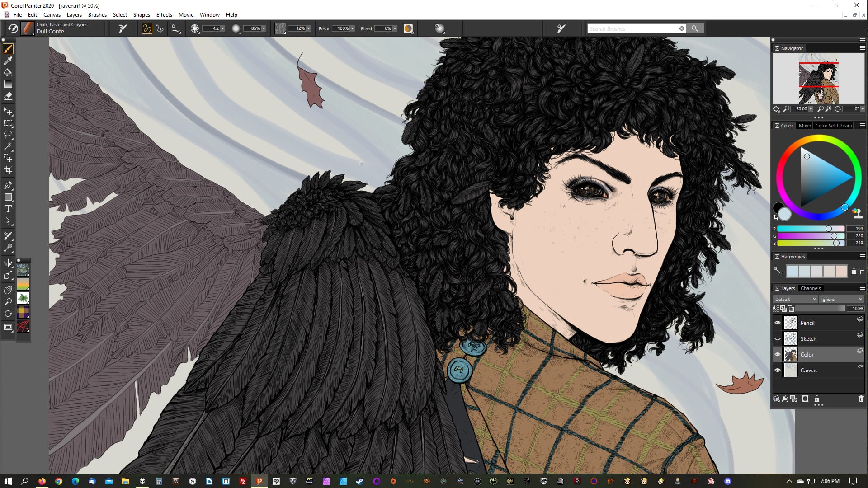
Task: Select the Eraser tool
Action: (8, 96)
